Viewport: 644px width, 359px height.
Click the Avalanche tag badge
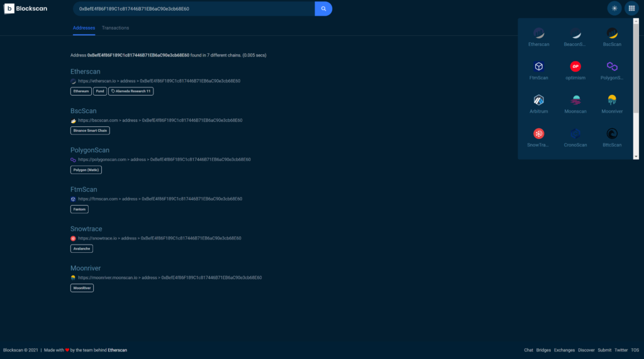[x=81, y=248]
